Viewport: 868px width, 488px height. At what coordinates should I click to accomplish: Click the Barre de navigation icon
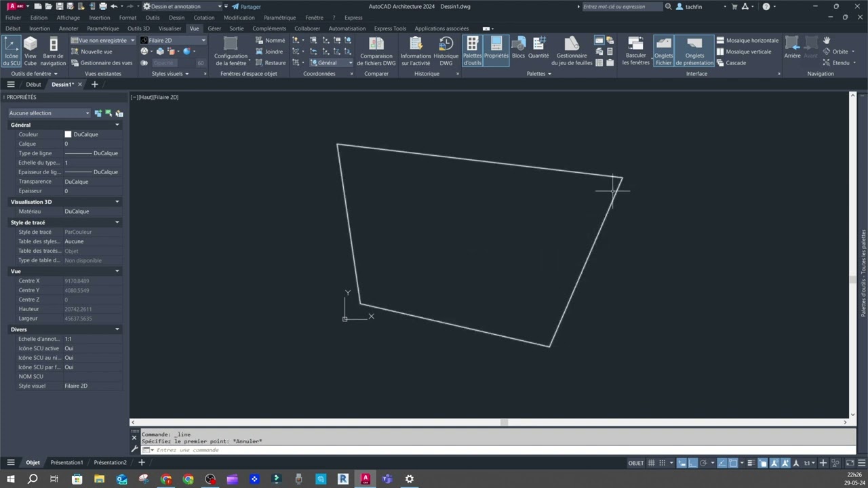(54, 52)
